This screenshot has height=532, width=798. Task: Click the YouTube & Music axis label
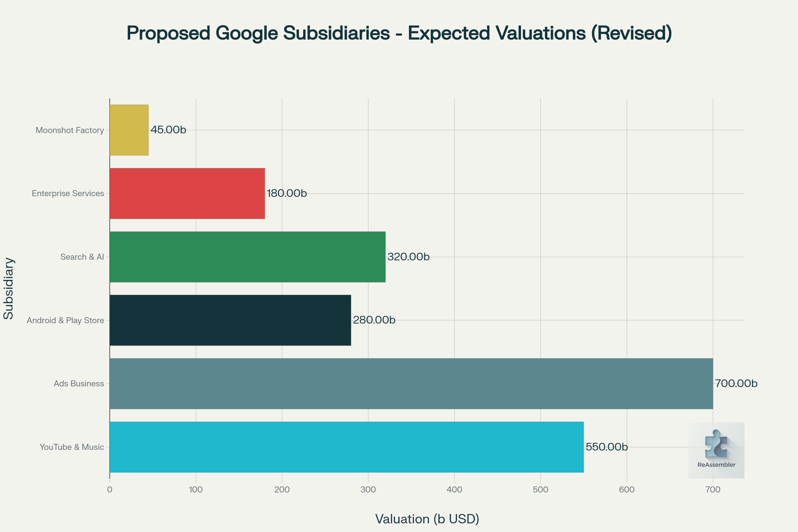71,447
